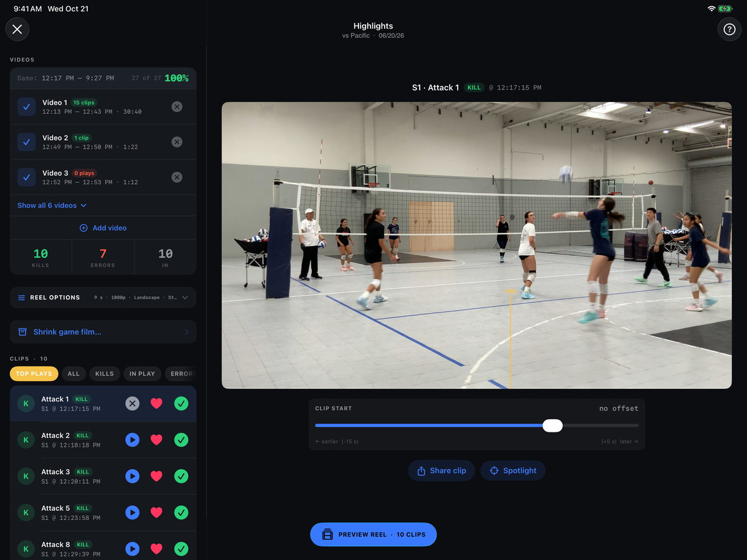Uncheck the Video 3 checkbox

tap(26, 177)
